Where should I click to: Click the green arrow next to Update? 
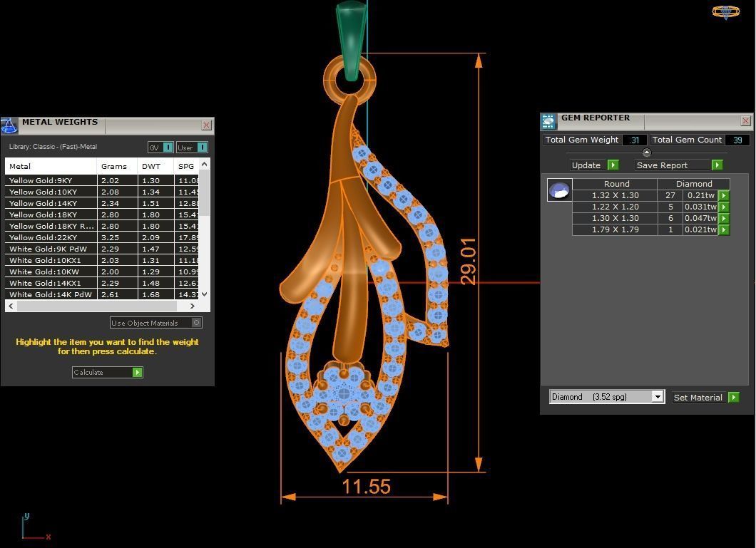613,165
